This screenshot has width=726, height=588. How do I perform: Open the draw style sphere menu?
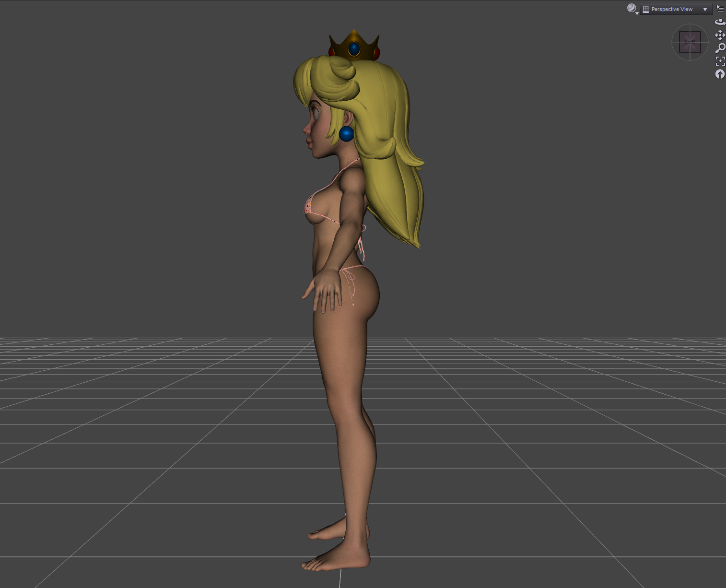tap(632, 9)
